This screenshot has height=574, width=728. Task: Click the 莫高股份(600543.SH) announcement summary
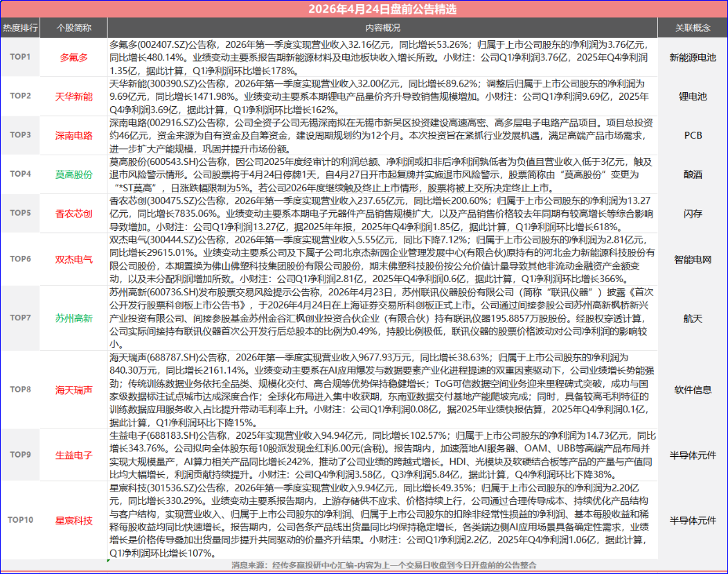(382, 175)
